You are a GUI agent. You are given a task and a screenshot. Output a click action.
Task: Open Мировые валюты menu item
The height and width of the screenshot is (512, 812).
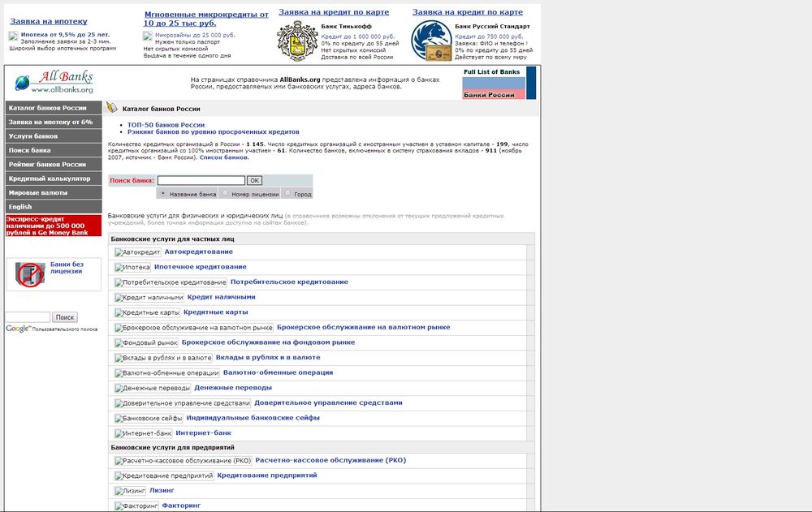(54, 192)
